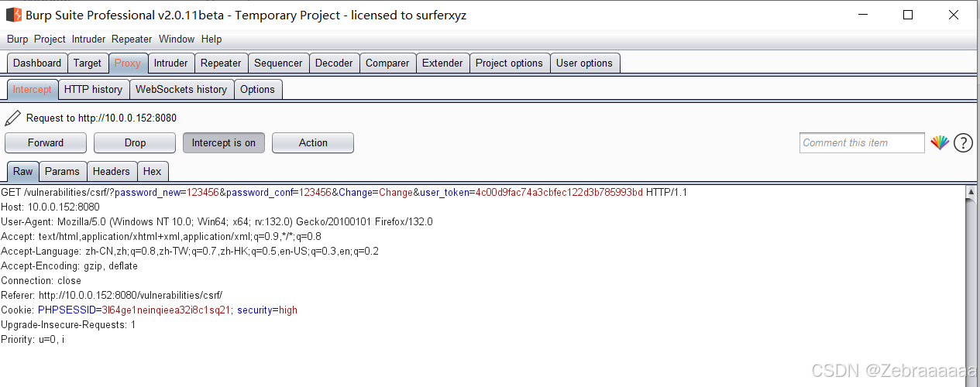Open the rainbow highlight color picker
The image size is (980, 387).
point(940,142)
